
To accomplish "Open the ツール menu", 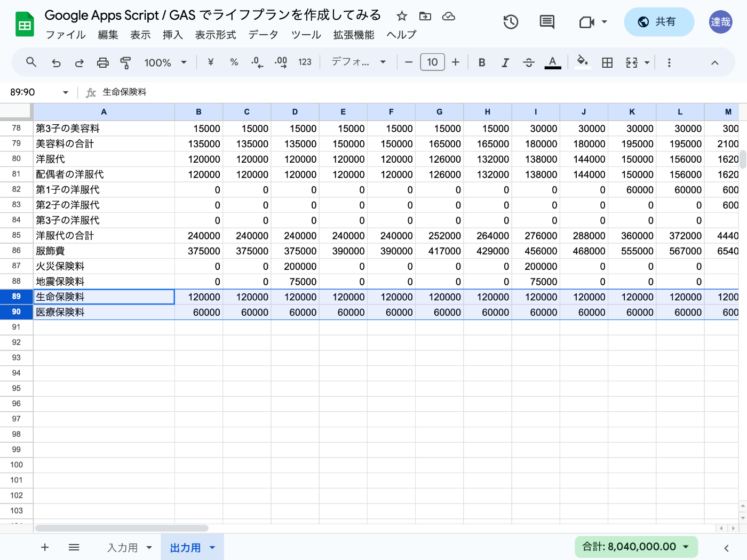I will pos(306,35).
